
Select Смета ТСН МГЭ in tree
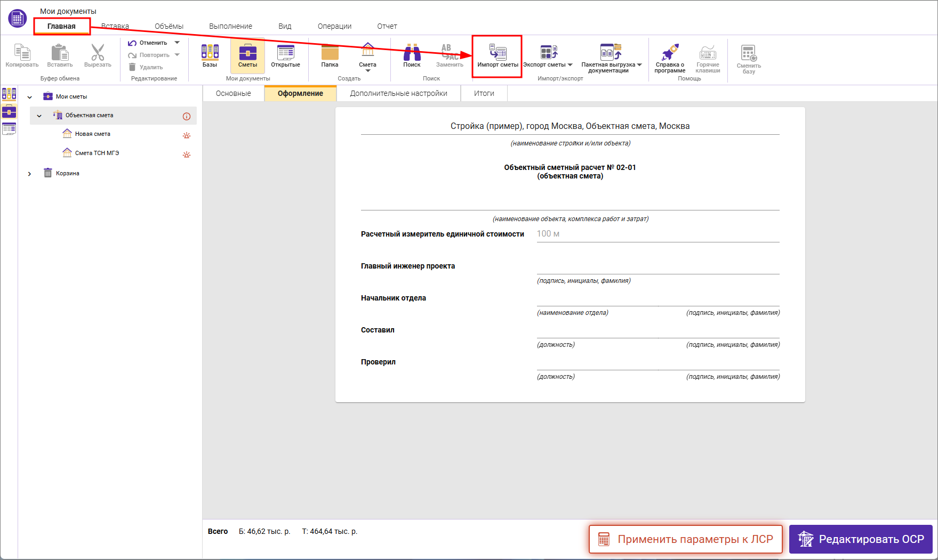click(x=97, y=153)
